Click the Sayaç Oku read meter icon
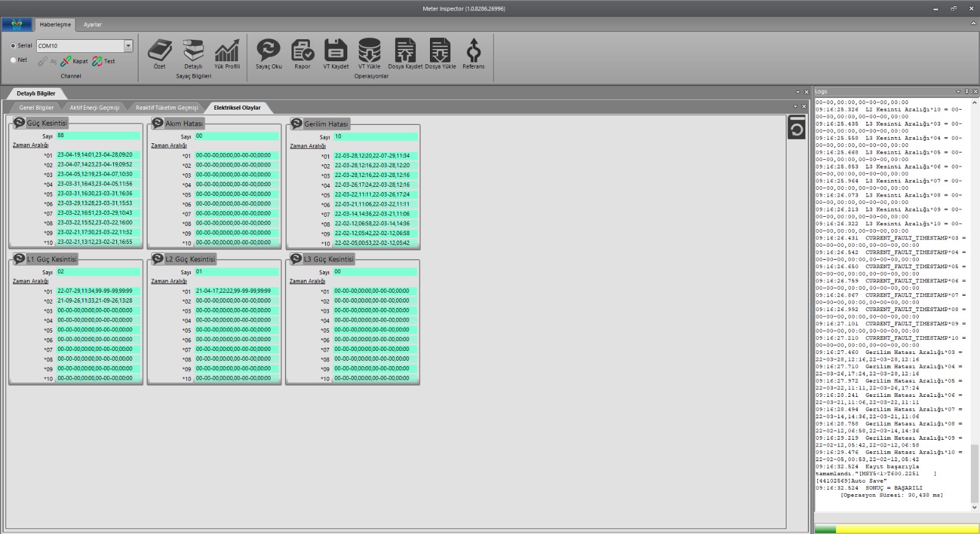The height and width of the screenshot is (534, 980). click(x=268, y=53)
